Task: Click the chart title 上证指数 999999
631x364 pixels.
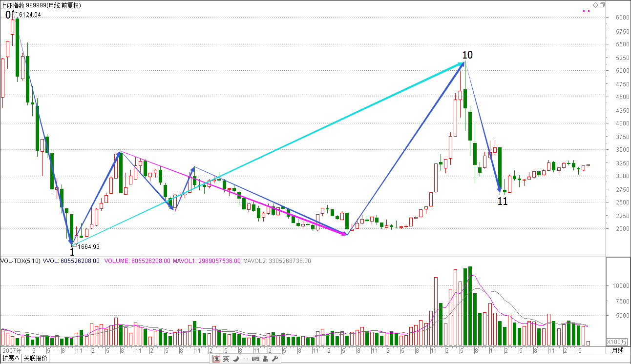Action: [x=24, y=5]
